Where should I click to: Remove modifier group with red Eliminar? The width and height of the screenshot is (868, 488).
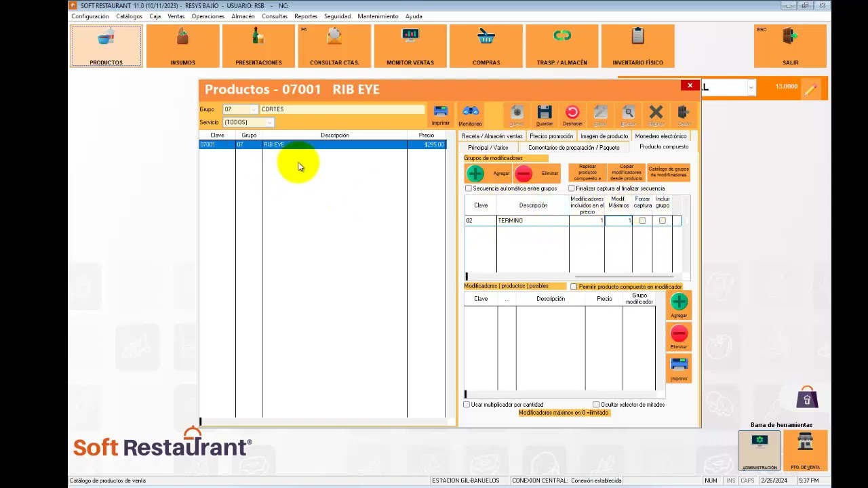[x=537, y=173]
